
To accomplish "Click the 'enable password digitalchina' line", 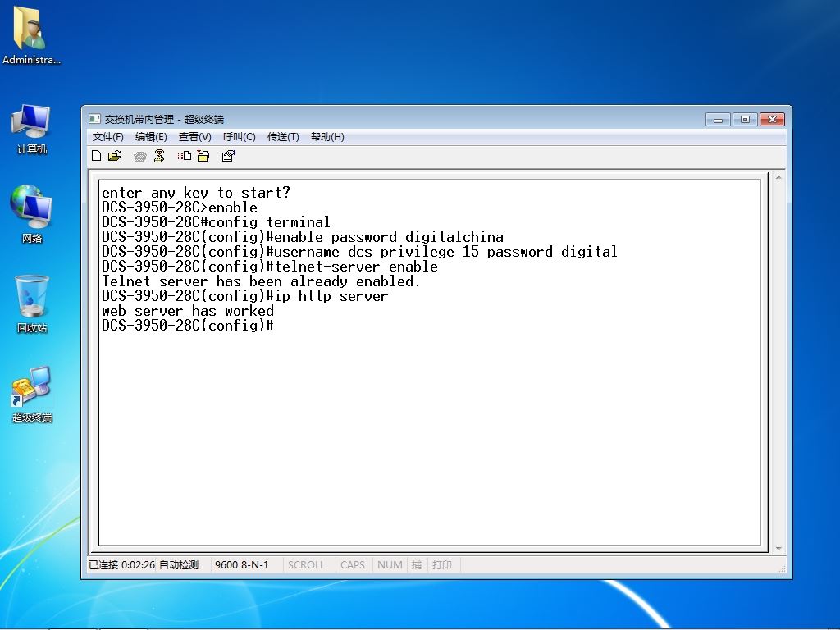I will click(303, 237).
